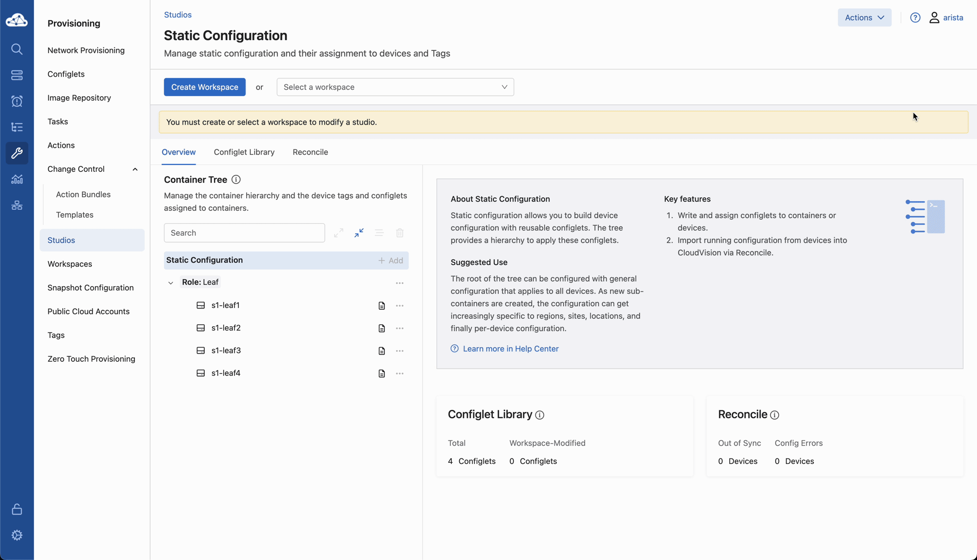Click the s1-leaf1 configlet document icon
977x560 pixels.
pyautogui.click(x=382, y=306)
